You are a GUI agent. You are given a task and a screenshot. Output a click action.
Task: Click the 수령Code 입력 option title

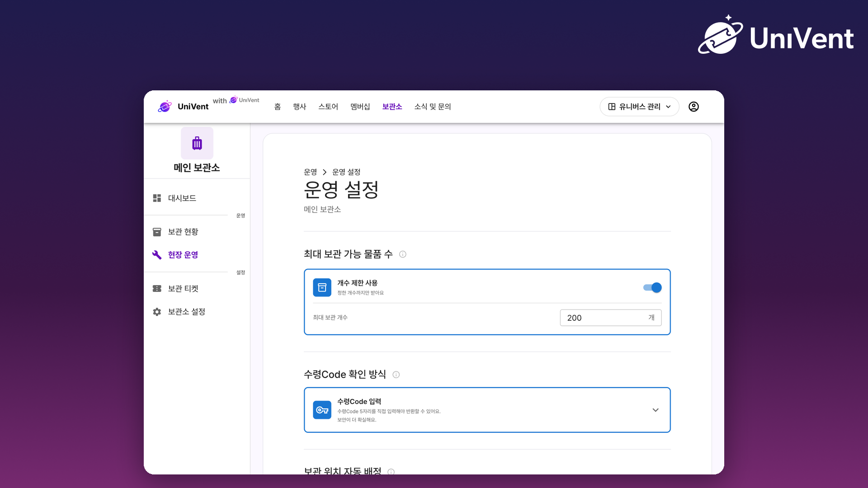pyautogui.click(x=359, y=402)
